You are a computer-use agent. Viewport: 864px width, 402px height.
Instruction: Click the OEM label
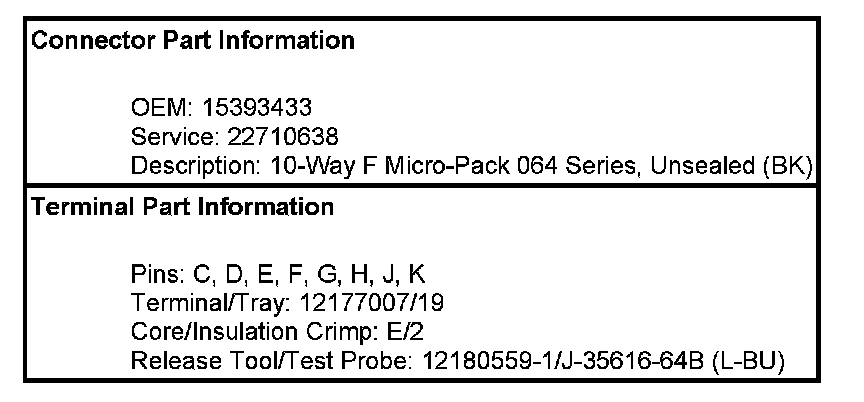click(154, 106)
